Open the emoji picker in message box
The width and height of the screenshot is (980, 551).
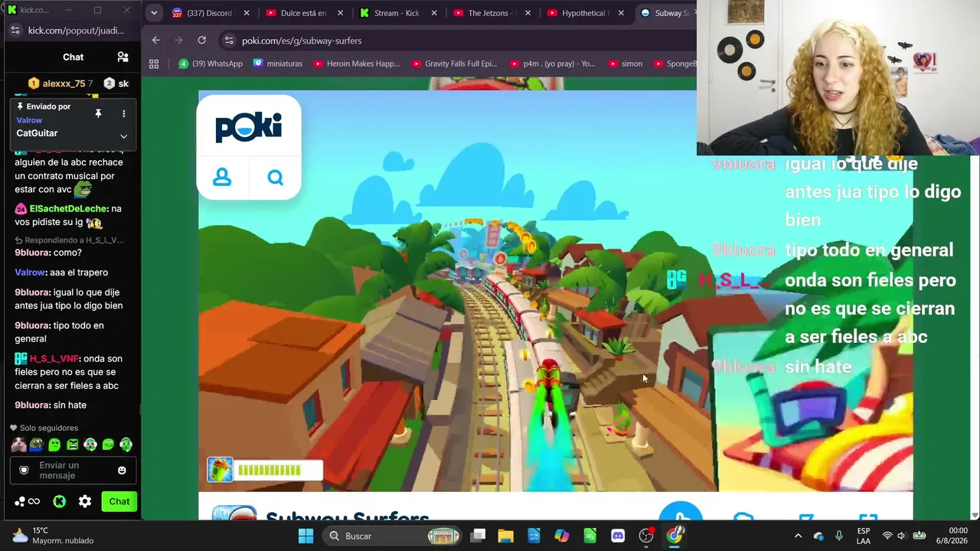click(122, 470)
